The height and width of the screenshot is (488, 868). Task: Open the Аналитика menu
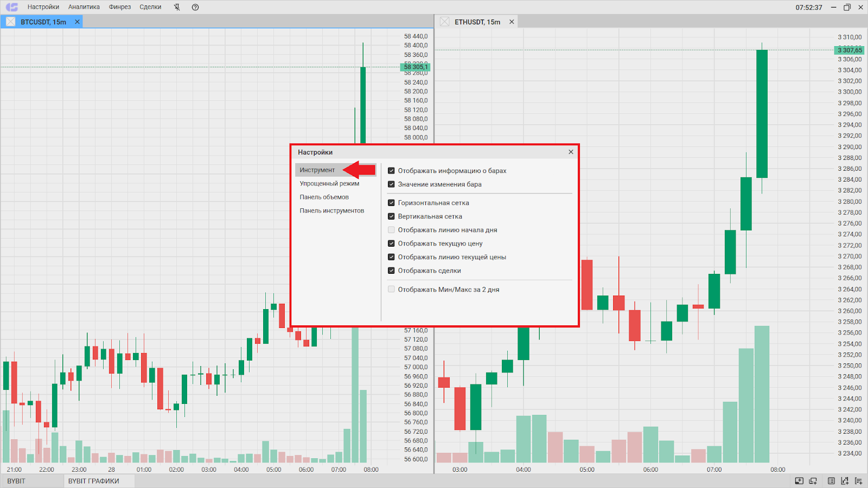click(84, 7)
